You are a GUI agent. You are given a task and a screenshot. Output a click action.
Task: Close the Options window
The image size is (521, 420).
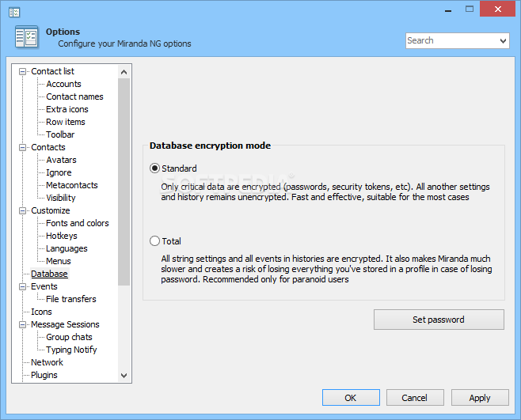pos(497,9)
